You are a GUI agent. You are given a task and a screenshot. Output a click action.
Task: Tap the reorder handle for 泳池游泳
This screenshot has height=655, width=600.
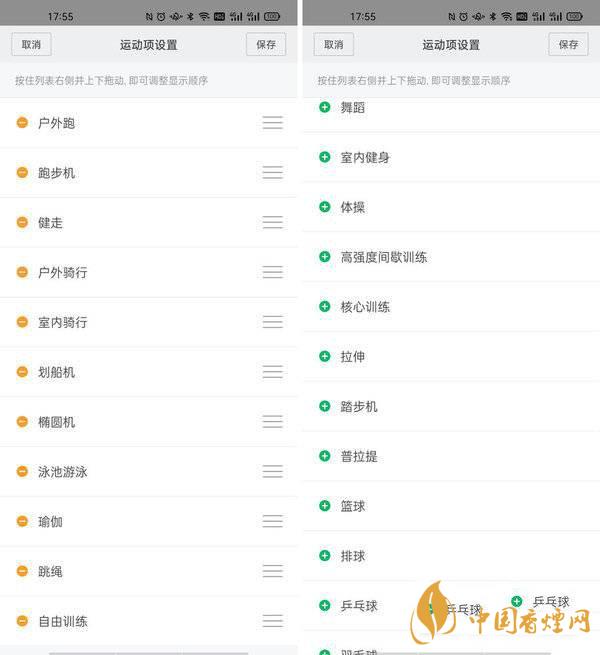pyautogui.click(x=272, y=471)
